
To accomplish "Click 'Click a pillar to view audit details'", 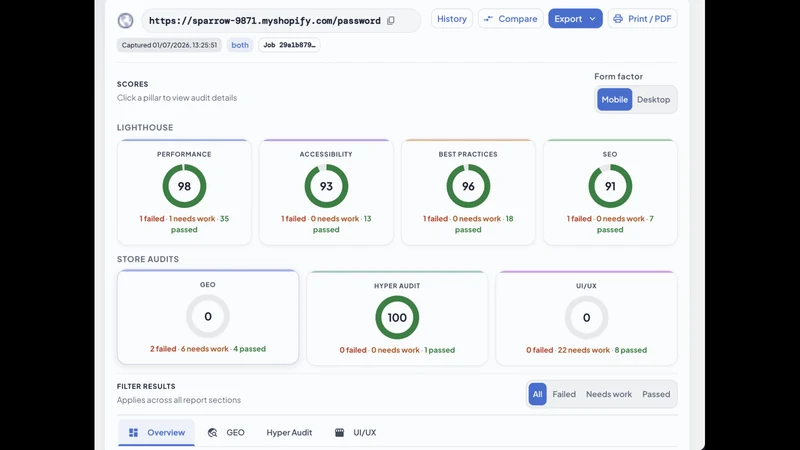I will click(x=177, y=97).
